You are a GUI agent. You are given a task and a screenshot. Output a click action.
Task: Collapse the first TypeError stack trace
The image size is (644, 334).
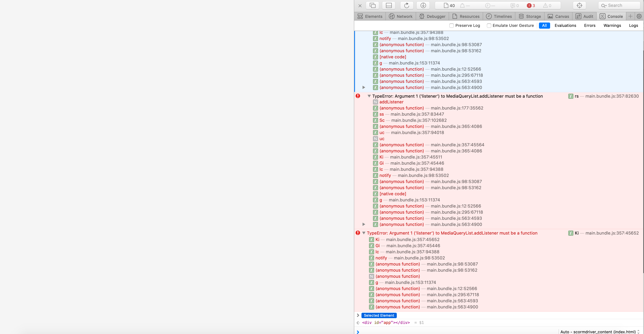click(x=369, y=96)
